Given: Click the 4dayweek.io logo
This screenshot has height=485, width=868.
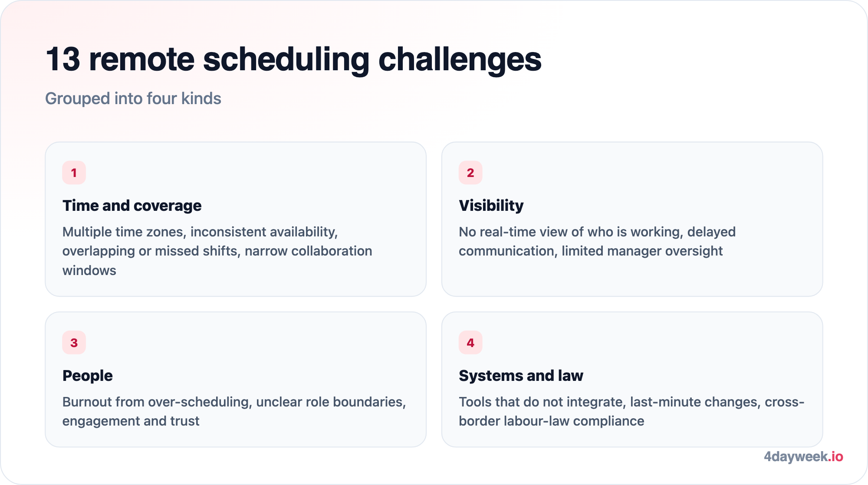Looking at the screenshot, I should [803, 457].
